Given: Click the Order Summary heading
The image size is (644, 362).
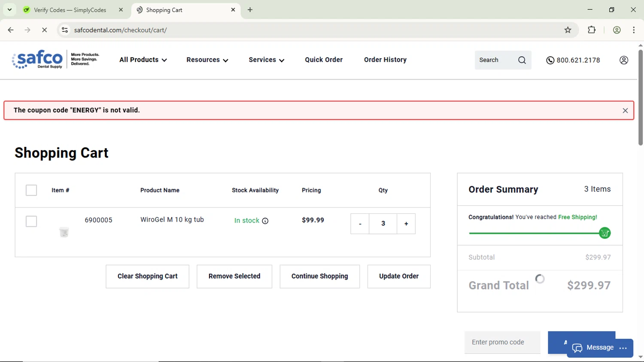Looking at the screenshot, I should click(x=503, y=190).
